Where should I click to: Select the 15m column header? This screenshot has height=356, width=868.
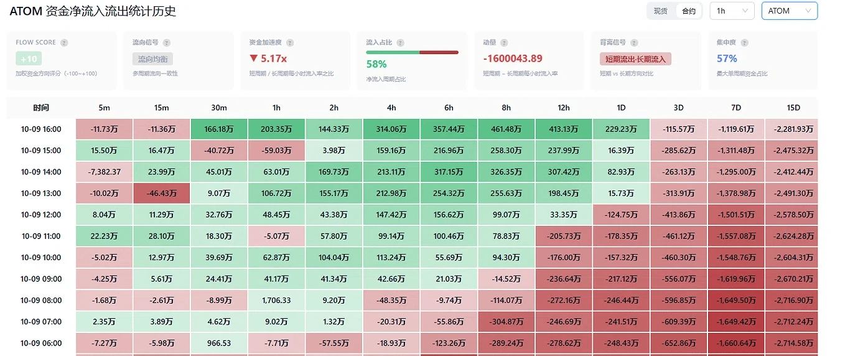click(162, 108)
